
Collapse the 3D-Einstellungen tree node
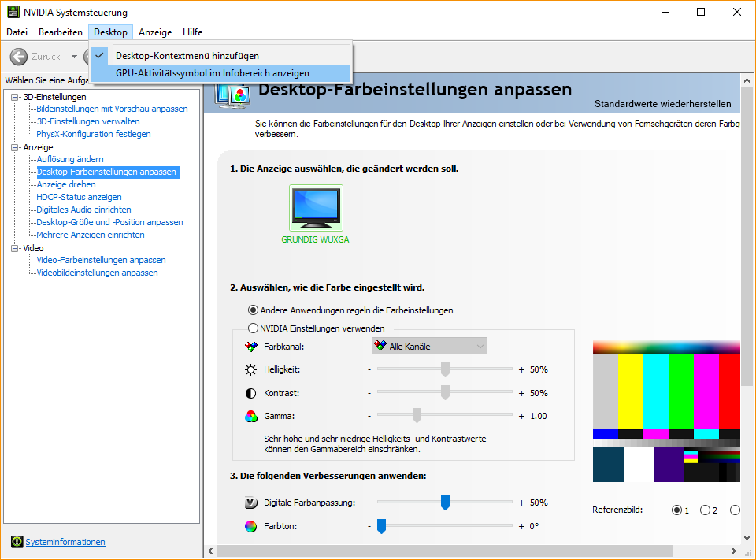pyautogui.click(x=14, y=97)
